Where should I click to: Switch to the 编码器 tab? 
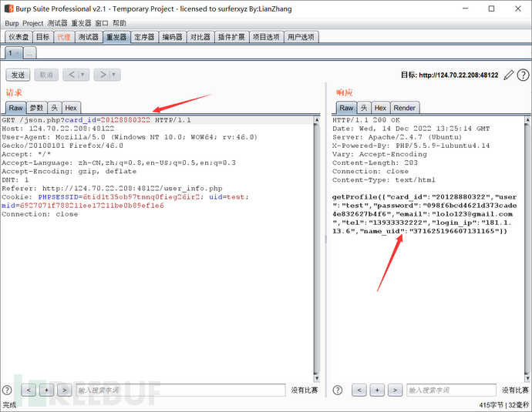pyautogui.click(x=173, y=37)
